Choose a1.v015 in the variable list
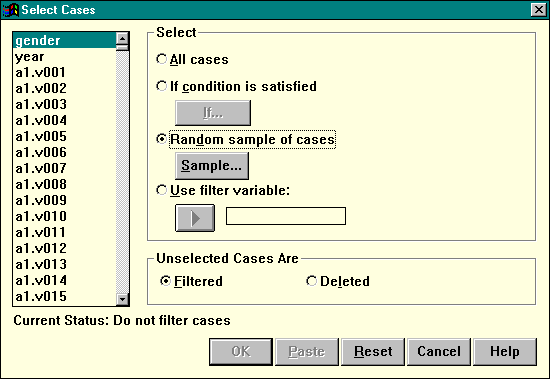The height and width of the screenshot is (379, 550). coord(65,297)
